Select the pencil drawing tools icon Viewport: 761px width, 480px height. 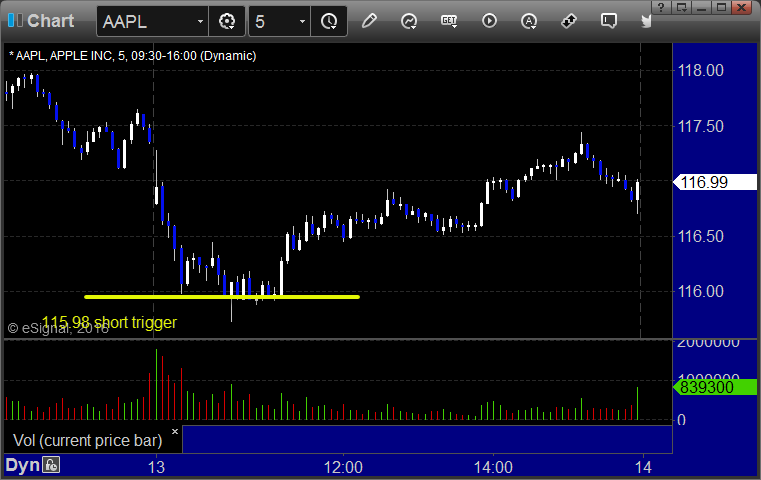tap(369, 21)
